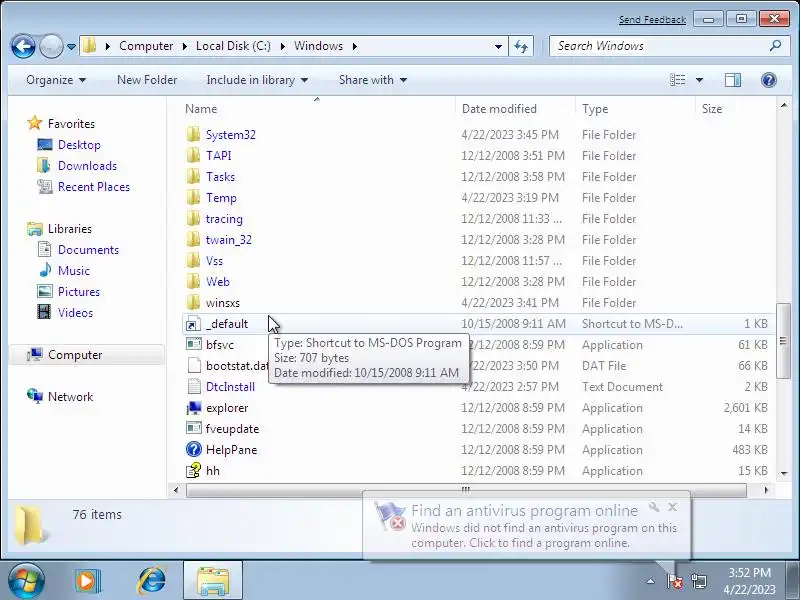Open the Share with menu
This screenshot has width=800, height=600.
(x=373, y=80)
